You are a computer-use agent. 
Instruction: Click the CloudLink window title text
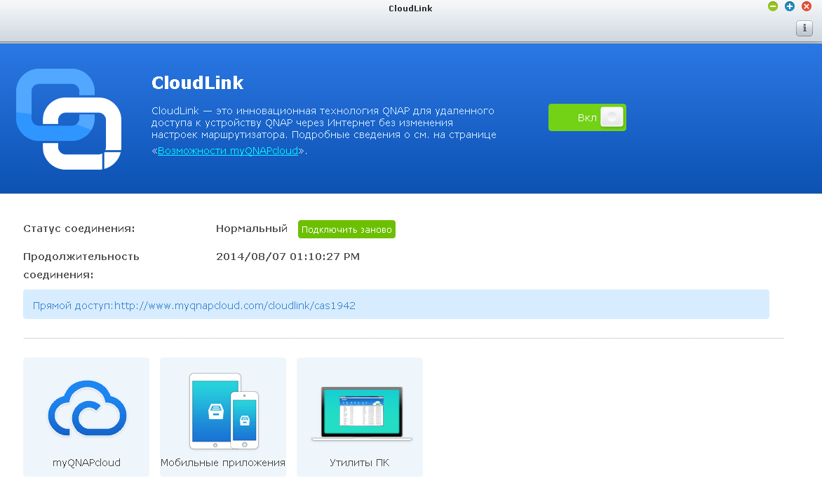pos(410,8)
